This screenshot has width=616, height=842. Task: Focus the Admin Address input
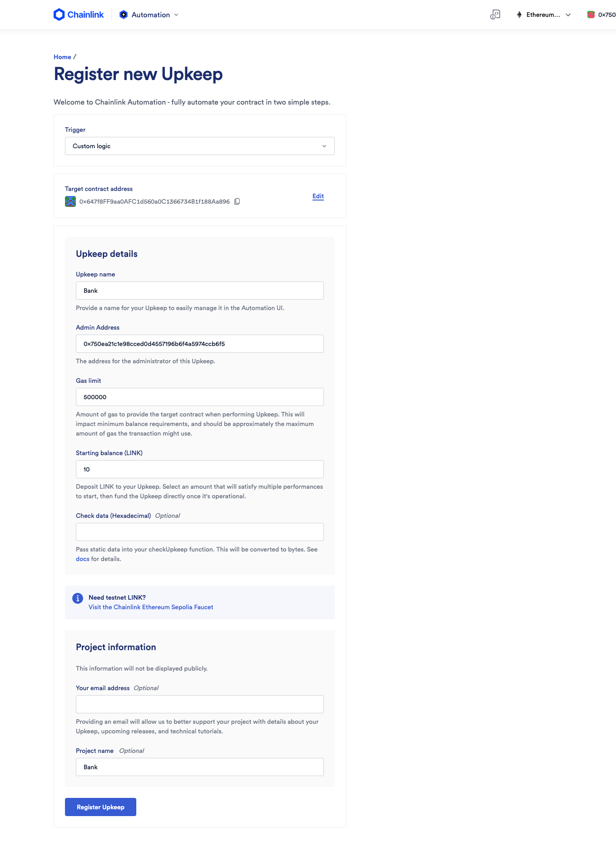pyautogui.click(x=200, y=344)
